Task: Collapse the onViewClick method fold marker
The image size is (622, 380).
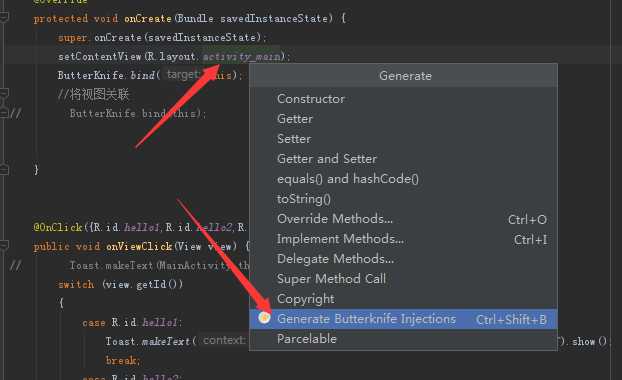Action: coord(4,245)
